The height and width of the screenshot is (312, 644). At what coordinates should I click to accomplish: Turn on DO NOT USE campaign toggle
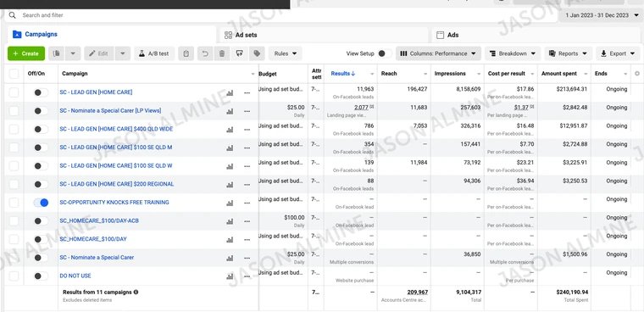[41, 276]
